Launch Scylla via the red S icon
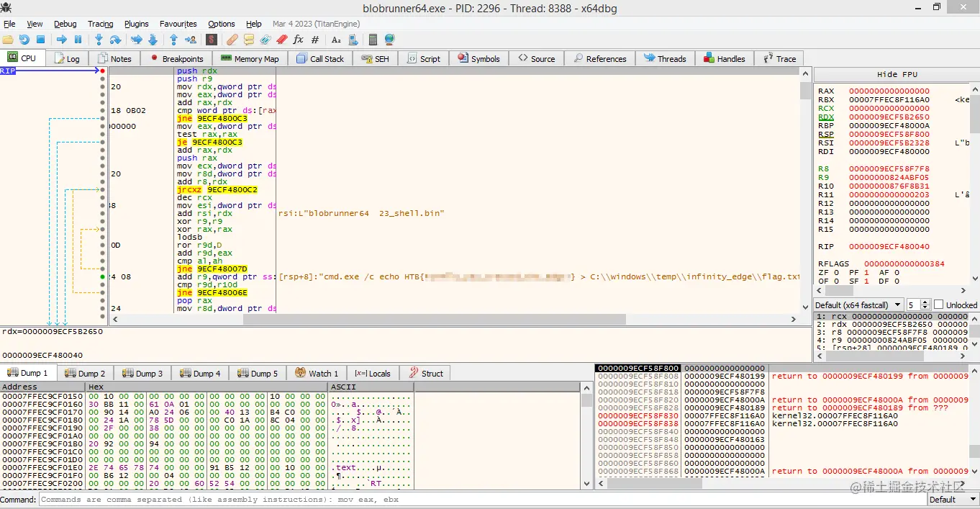 210,40
